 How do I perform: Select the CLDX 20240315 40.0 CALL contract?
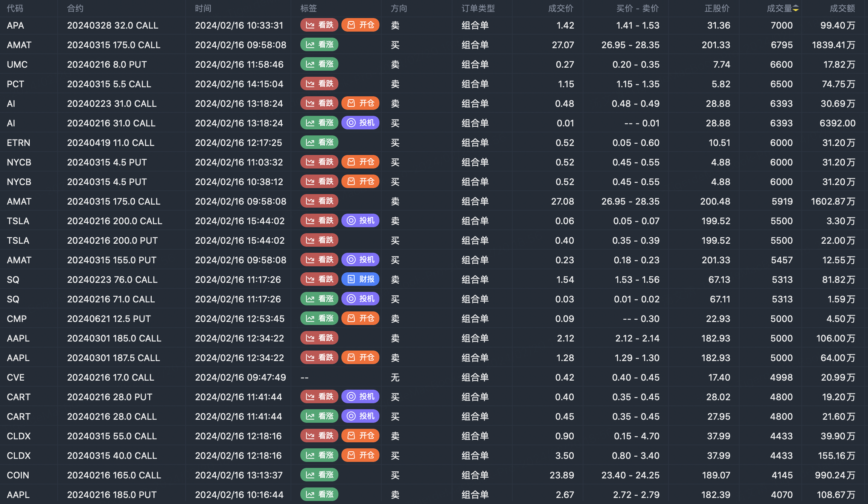pos(112,456)
